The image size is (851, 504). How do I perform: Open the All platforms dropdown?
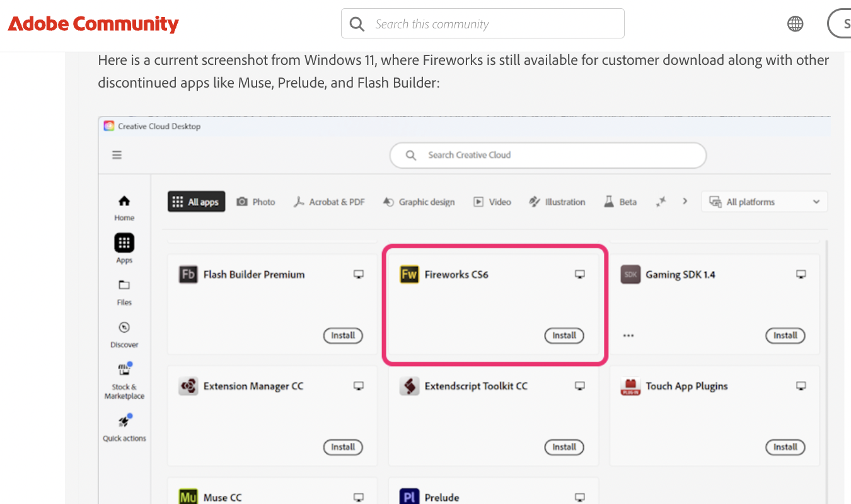764,202
